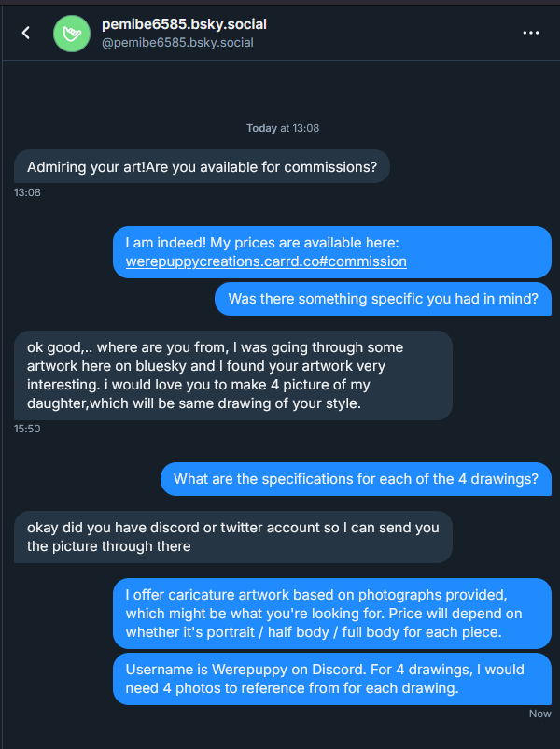Click the "Now" timestamp under last message
Screen dimensions: 560x749
539,714
